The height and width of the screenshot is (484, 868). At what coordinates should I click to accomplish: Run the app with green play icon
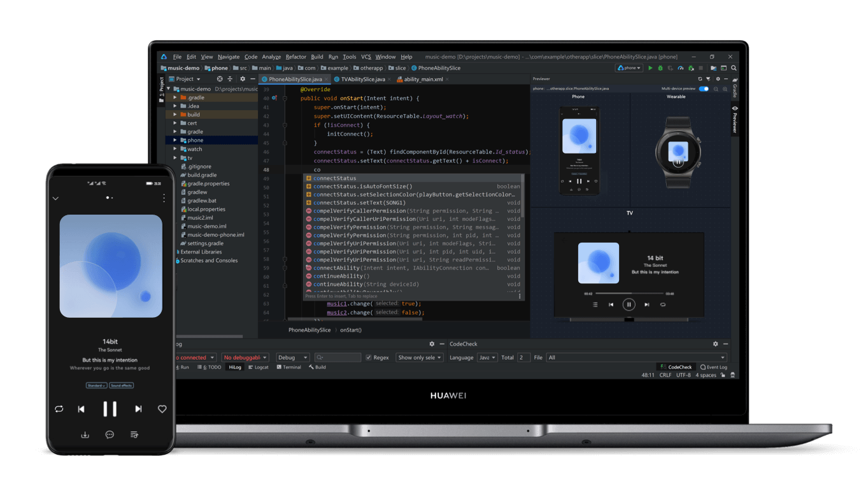[650, 68]
